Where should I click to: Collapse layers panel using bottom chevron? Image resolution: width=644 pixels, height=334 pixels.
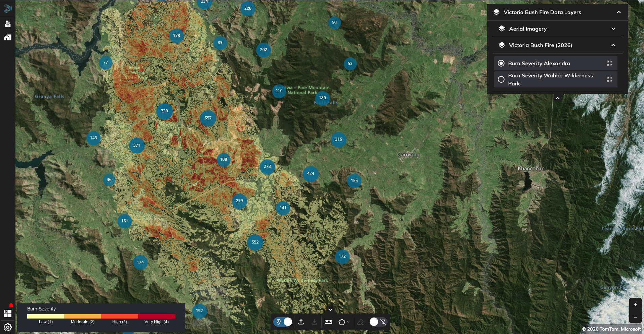click(x=558, y=98)
